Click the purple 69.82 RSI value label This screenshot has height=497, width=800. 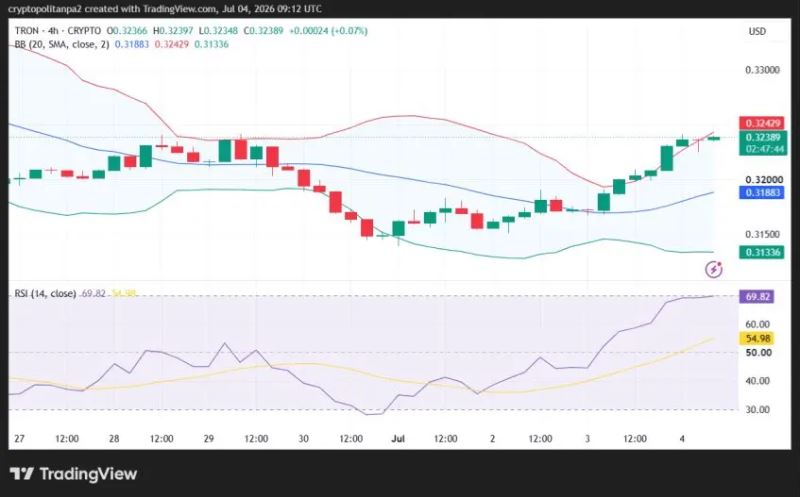(x=757, y=296)
